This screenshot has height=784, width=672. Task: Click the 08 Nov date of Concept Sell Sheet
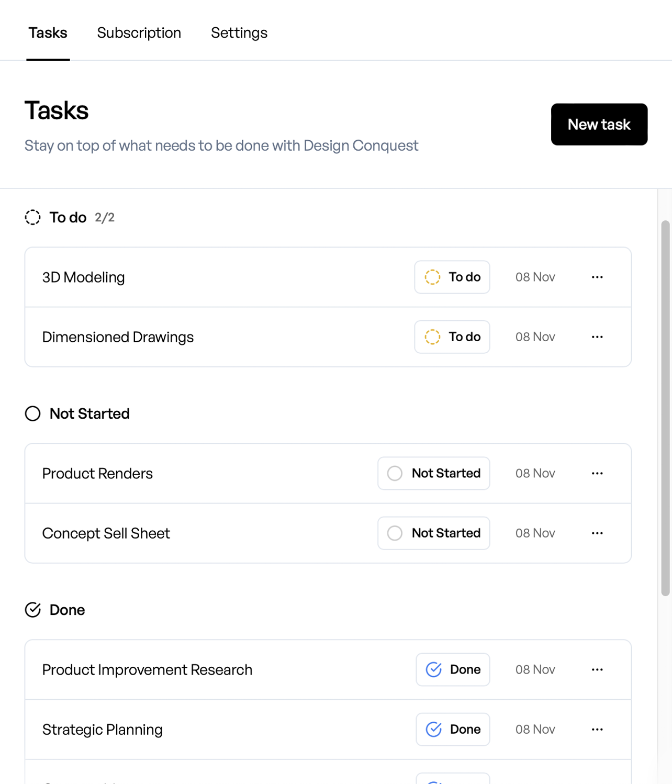pyautogui.click(x=535, y=533)
